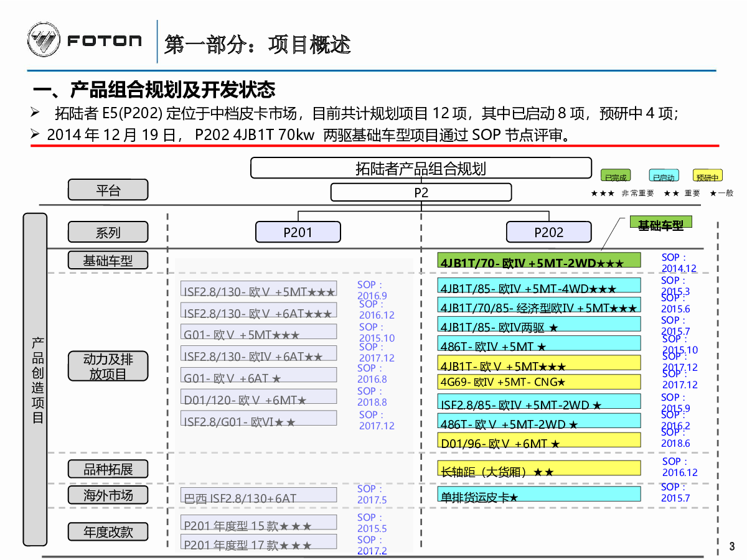Click item ISF2.8/130-欧IV+6AT★★
Viewport: 747px width, 560px height.
click(259, 353)
